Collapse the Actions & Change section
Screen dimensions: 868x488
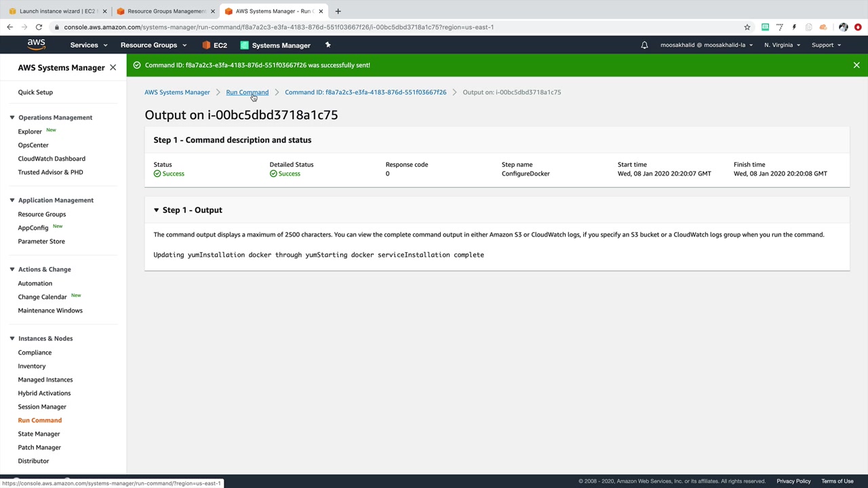(x=12, y=269)
